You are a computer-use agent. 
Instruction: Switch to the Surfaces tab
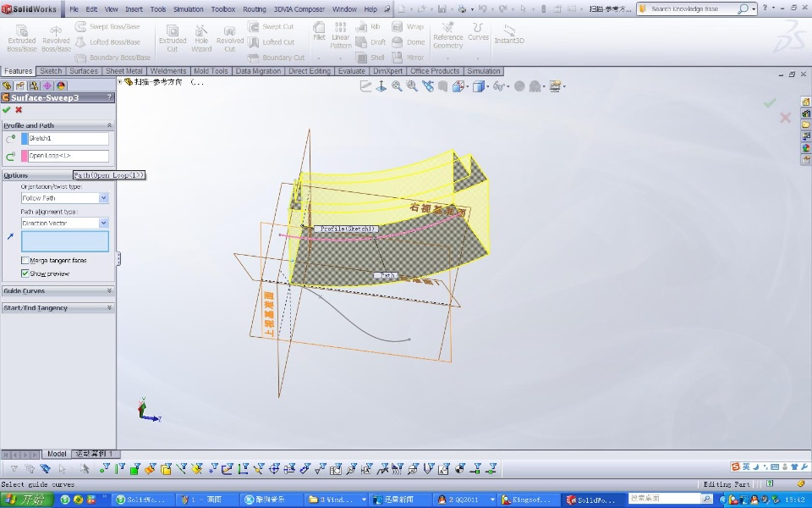point(84,71)
